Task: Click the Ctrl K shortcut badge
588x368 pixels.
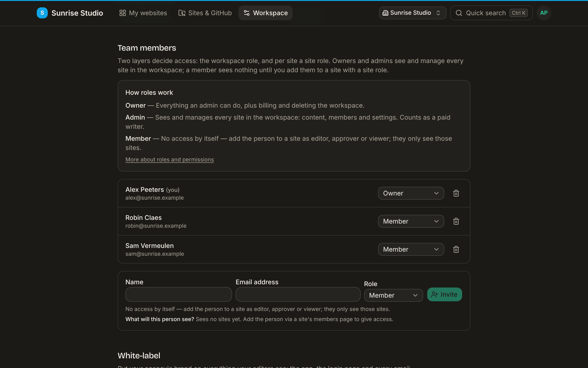Action: point(518,13)
